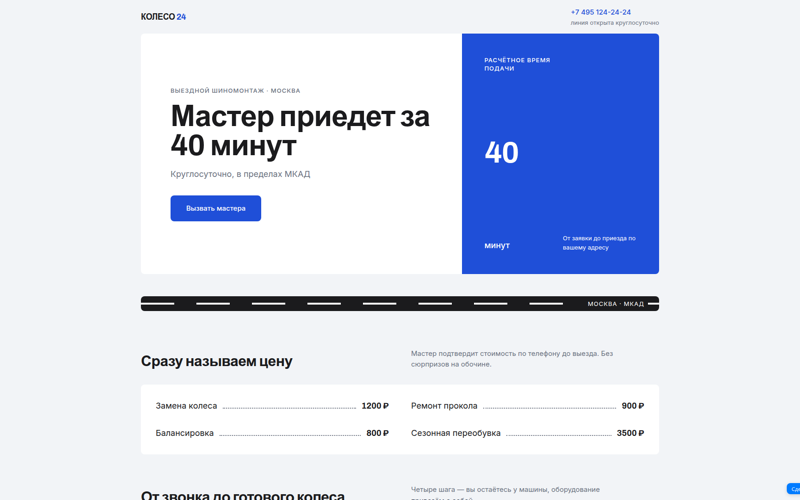This screenshot has height=500, width=800.
Task: Click the 1200 ₽ price
Action: coord(375,406)
